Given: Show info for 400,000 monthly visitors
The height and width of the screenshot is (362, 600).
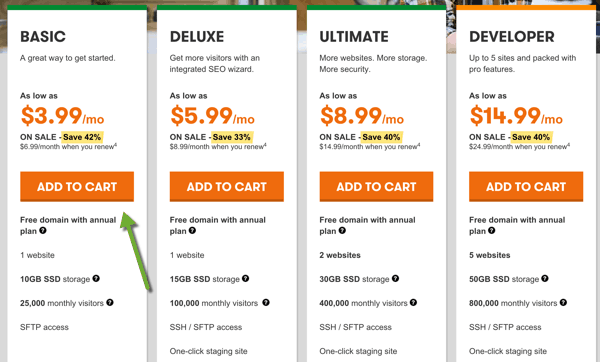Looking at the screenshot, I should pyautogui.click(x=413, y=302).
